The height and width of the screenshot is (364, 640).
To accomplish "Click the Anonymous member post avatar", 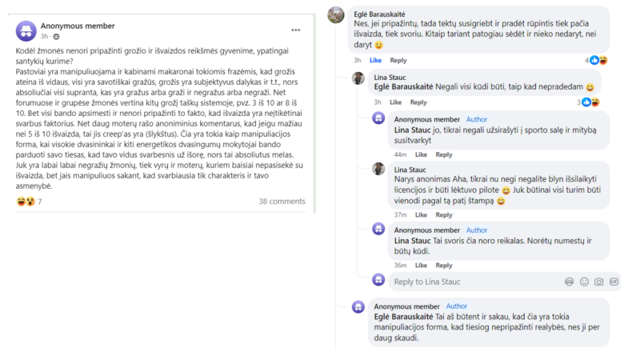I will point(27,30).
